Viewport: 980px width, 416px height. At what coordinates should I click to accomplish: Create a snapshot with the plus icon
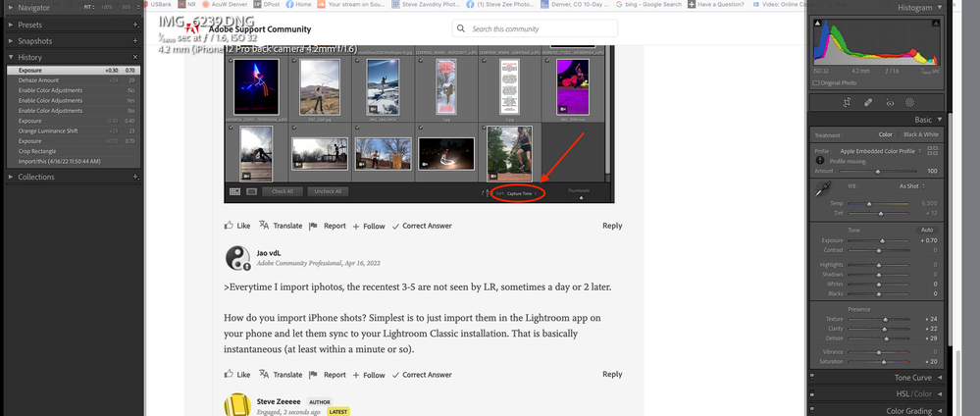point(135,40)
